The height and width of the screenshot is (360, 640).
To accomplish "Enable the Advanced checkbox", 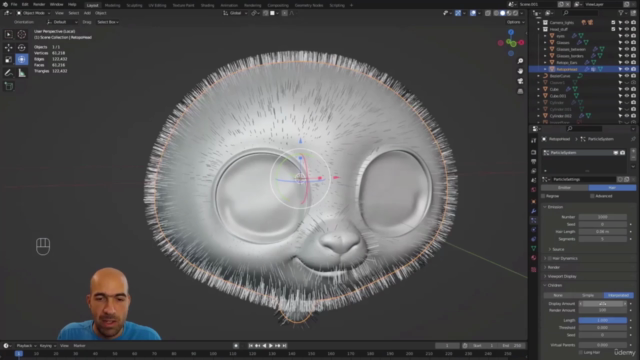I will 592,196.
